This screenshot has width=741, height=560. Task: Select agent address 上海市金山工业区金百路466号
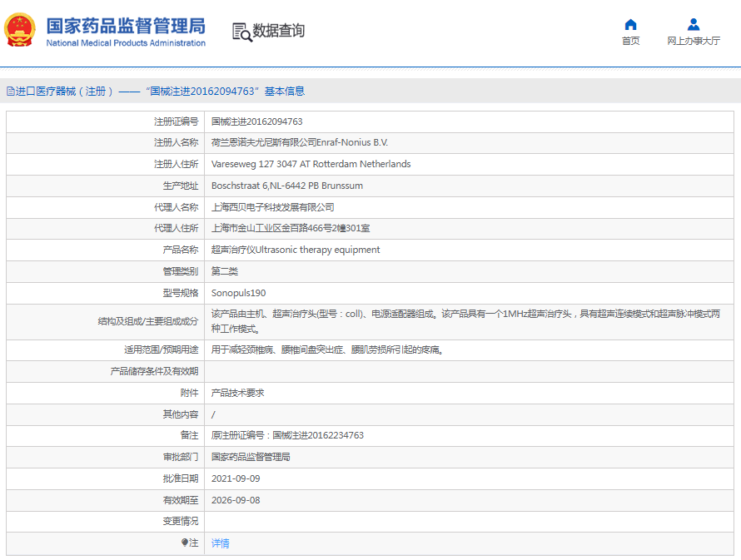pos(291,228)
